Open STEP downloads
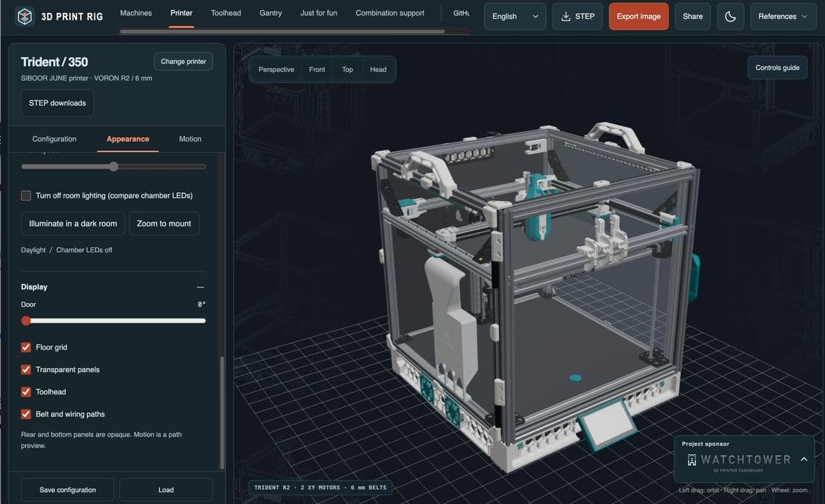This screenshot has height=504, width=825. (58, 103)
